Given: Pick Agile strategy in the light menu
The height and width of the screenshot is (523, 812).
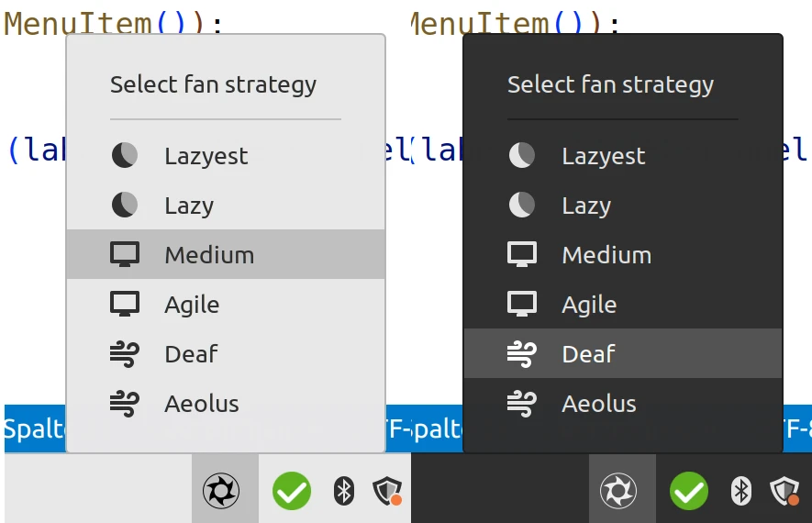Looking at the screenshot, I should (x=226, y=304).
